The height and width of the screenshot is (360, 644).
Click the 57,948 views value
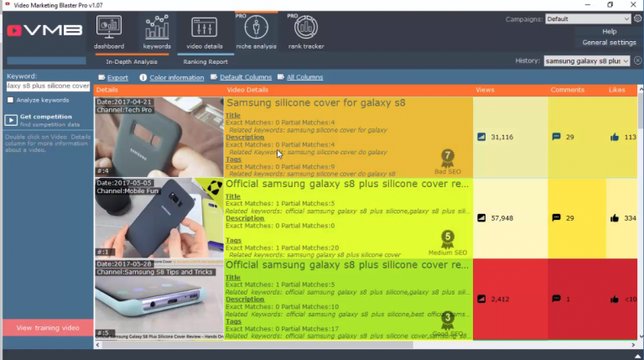[502, 218]
